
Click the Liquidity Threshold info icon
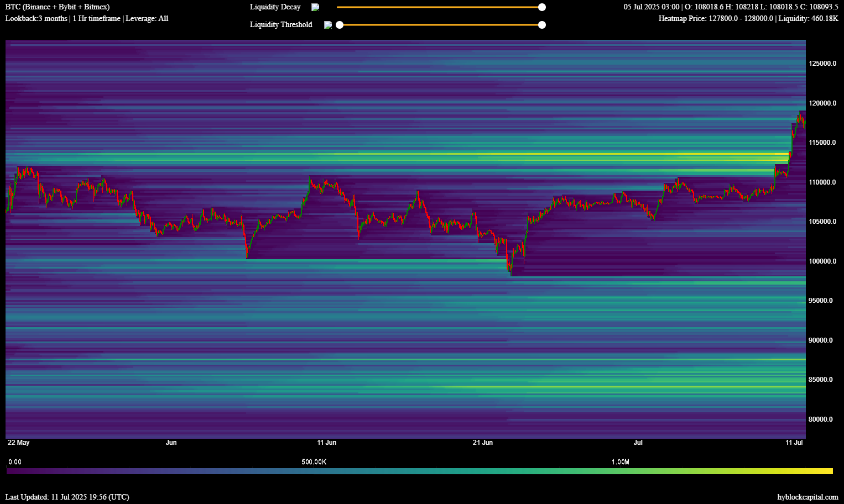pyautogui.click(x=328, y=25)
